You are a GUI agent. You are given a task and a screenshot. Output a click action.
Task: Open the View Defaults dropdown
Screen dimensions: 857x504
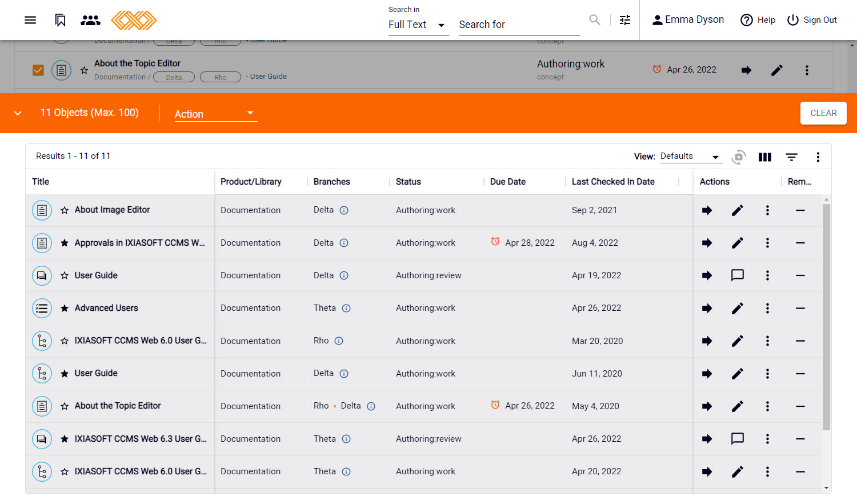[691, 156]
